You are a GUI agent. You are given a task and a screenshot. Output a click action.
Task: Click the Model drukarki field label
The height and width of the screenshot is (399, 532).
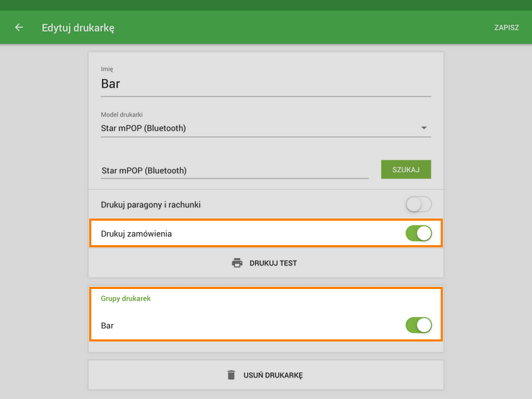122,114
